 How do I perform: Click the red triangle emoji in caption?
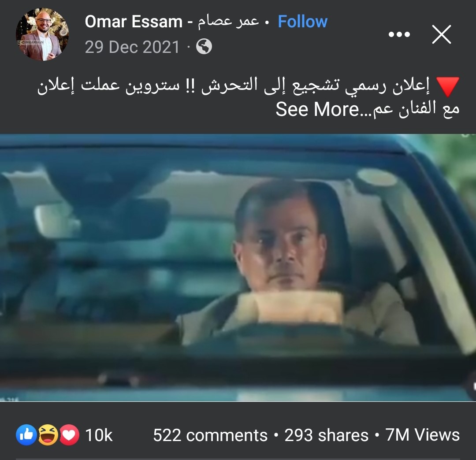[x=448, y=86]
